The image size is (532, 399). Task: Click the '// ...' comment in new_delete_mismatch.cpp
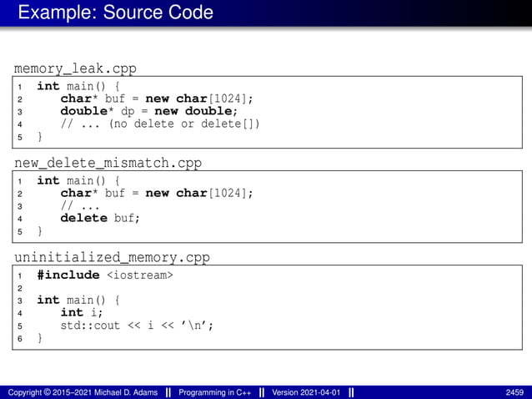tap(80, 206)
